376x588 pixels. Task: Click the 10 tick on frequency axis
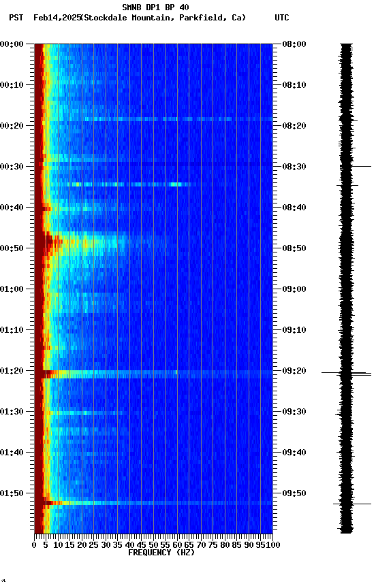[58, 545]
